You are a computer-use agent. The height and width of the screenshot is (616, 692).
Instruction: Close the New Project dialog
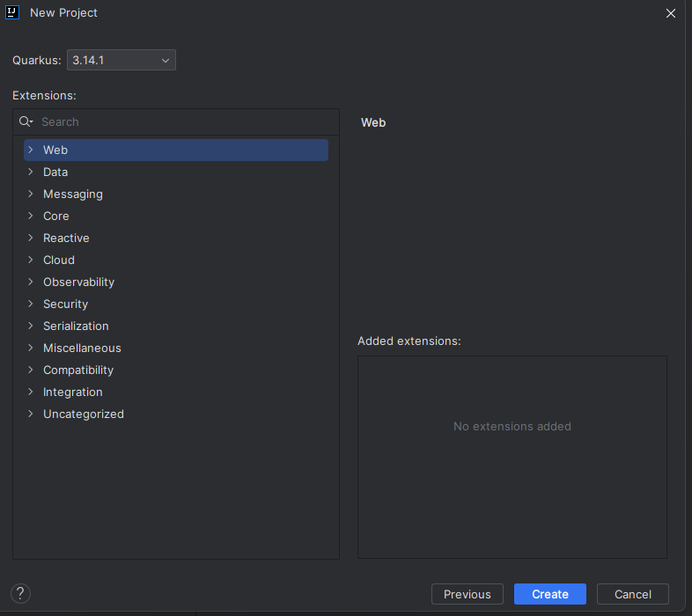pos(670,13)
